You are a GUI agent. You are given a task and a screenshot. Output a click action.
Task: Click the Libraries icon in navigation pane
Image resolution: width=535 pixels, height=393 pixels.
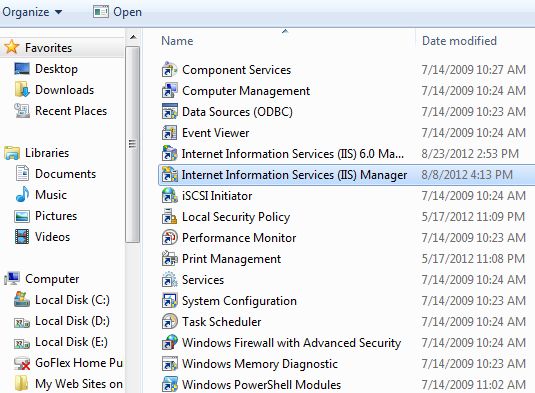coord(12,153)
